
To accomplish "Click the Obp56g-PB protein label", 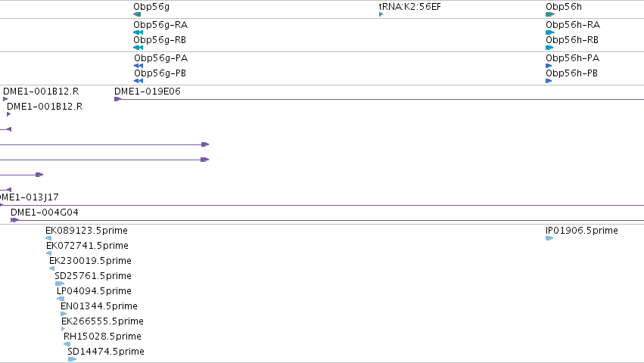I will coord(160,73).
